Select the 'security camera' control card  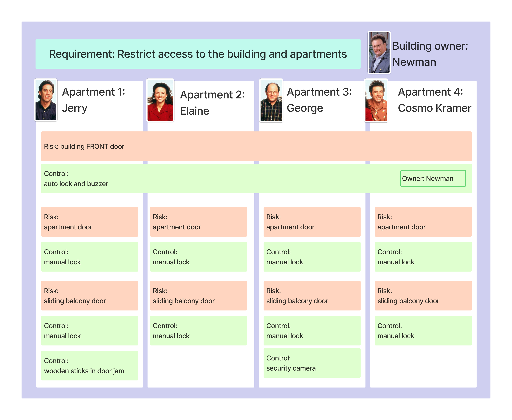tap(312, 363)
